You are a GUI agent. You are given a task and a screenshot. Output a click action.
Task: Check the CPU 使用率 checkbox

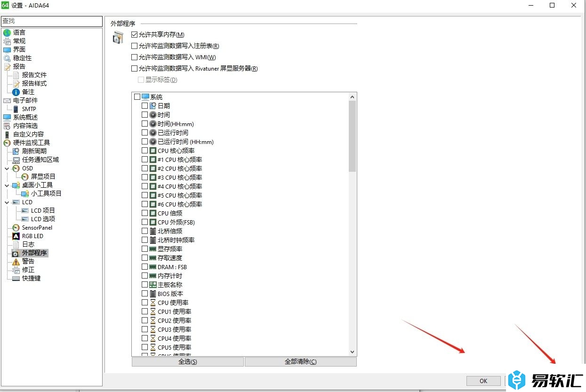(x=145, y=303)
